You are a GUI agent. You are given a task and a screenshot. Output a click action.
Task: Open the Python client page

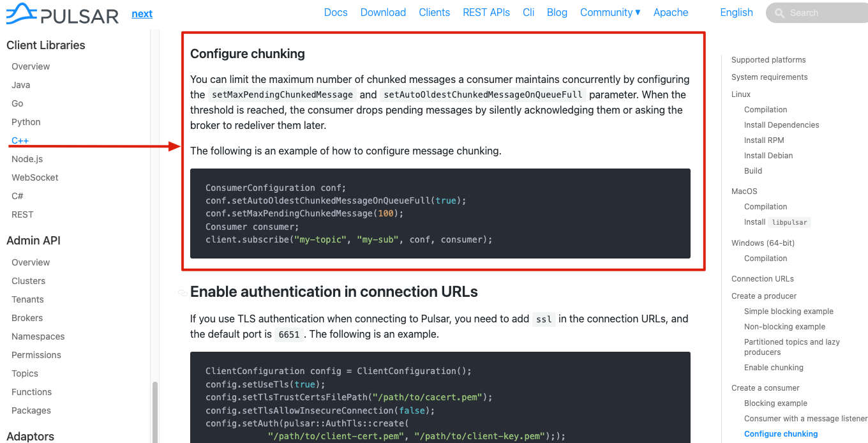[x=26, y=122]
